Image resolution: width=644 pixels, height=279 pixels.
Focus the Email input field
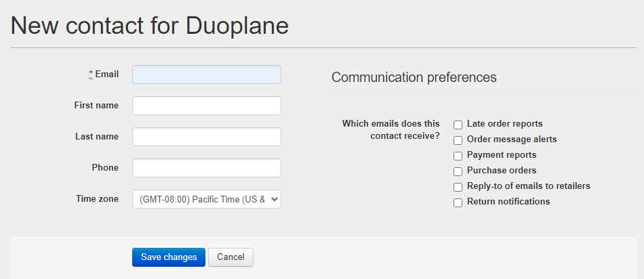click(207, 74)
